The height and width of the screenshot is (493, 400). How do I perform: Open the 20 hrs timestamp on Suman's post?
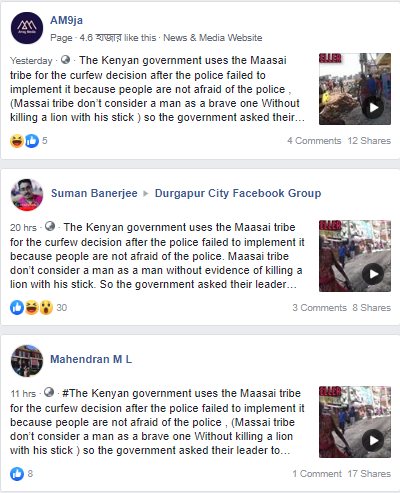coord(23,228)
